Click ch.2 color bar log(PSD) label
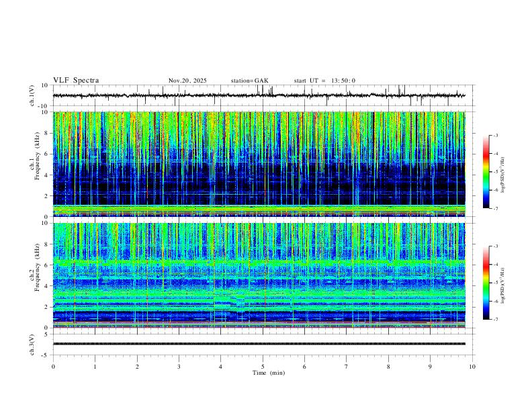 [x=502, y=285]
